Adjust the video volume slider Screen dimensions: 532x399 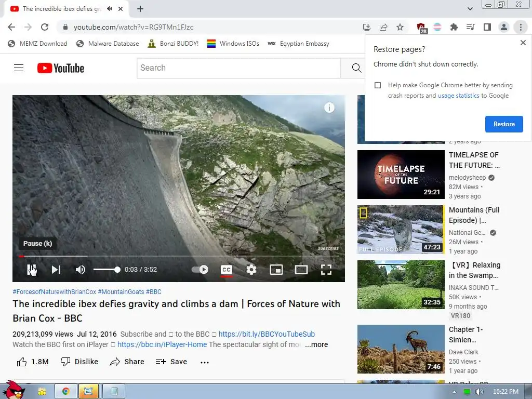point(107,270)
